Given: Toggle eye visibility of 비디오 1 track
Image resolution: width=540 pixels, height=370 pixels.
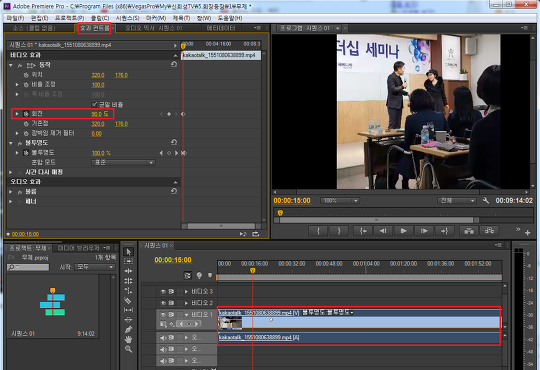Looking at the screenshot, I should (x=163, y=315).
